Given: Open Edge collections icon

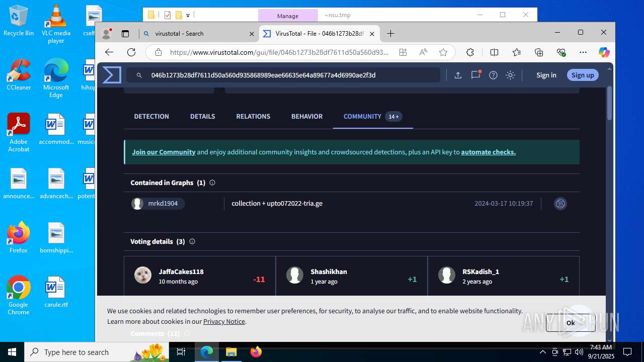Looking at the screenshot, I should pyautogui.click(x=539, y=52).
